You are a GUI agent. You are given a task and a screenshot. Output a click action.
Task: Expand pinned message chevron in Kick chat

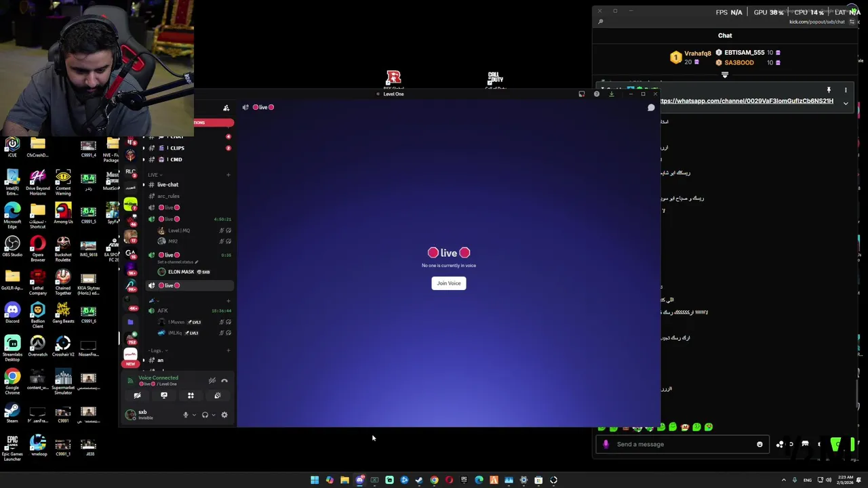pos(846,104)
